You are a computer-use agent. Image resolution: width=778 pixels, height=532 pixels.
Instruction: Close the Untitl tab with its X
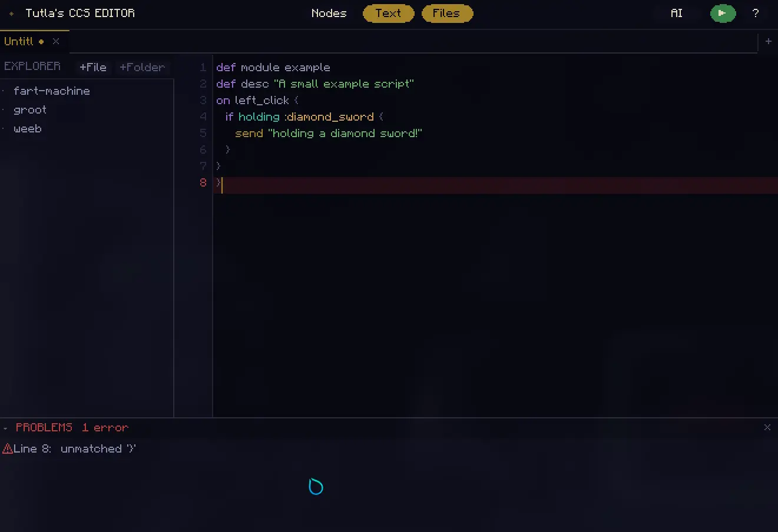56,41
